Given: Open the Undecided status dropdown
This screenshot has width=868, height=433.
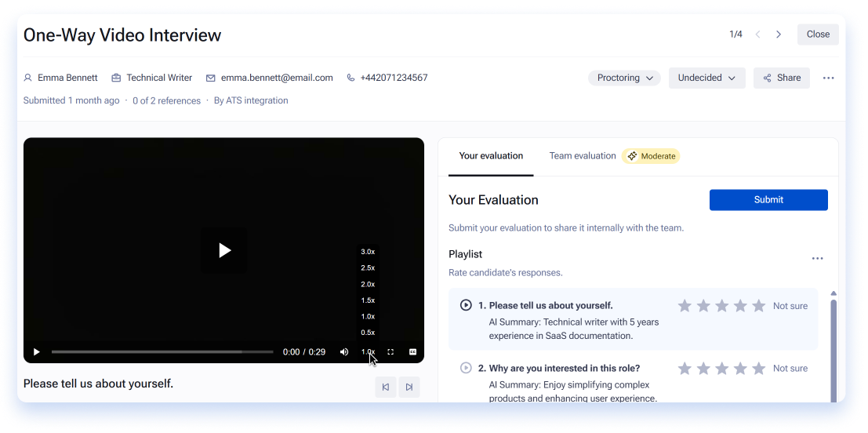Looking at the screenshot, I should click(707, 78).
